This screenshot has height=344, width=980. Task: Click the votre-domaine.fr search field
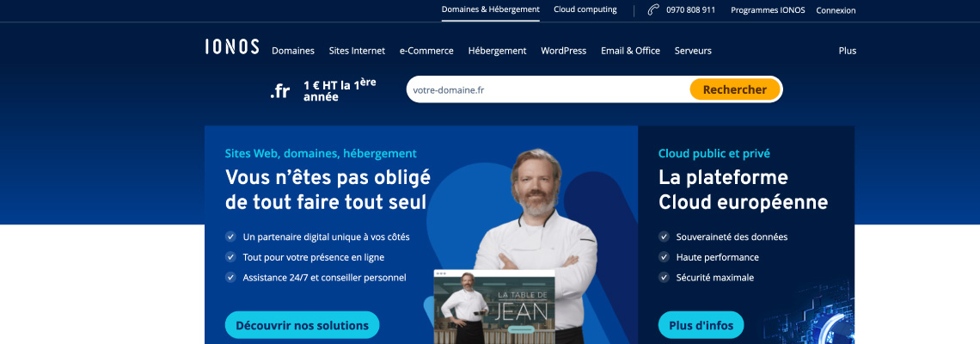pos(548,89)
